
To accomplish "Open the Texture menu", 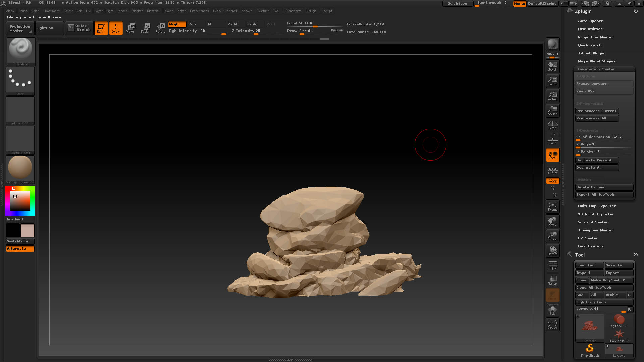I will point(263,11).
